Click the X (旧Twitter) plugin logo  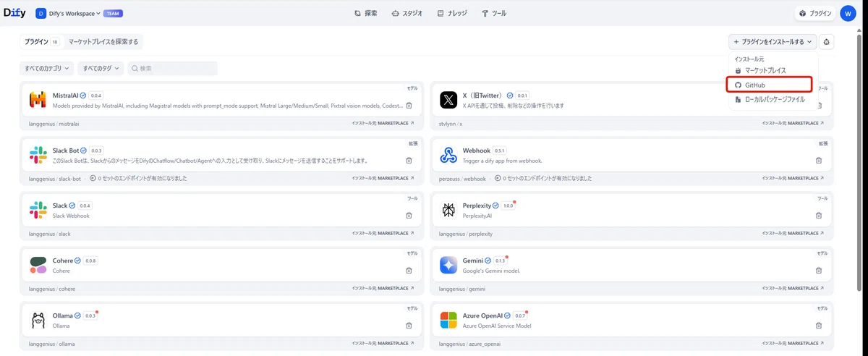448,100
